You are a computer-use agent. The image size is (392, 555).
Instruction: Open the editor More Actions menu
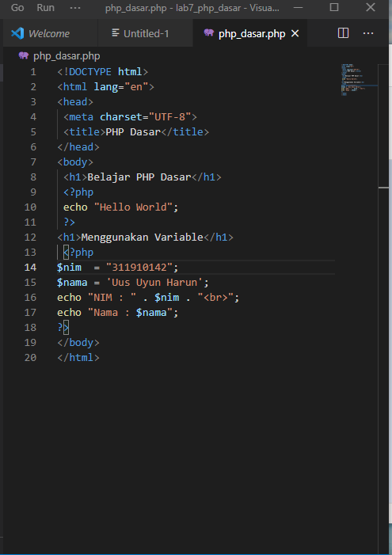368,33
